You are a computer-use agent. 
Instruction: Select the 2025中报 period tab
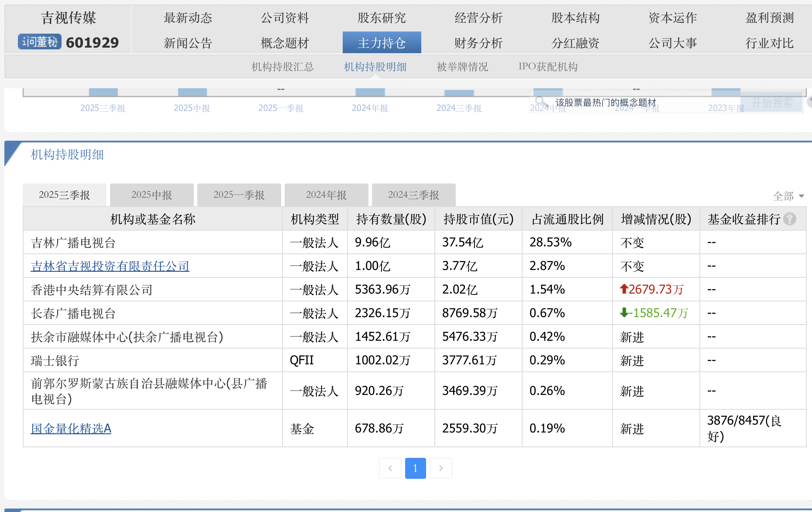[x=152, y=195]
